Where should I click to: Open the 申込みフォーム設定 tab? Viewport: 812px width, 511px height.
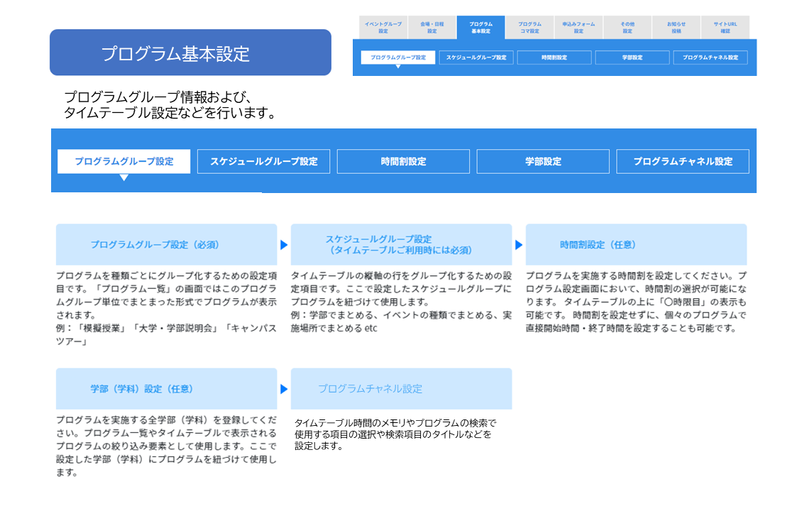pyautogui.click(x=578, y=28)
